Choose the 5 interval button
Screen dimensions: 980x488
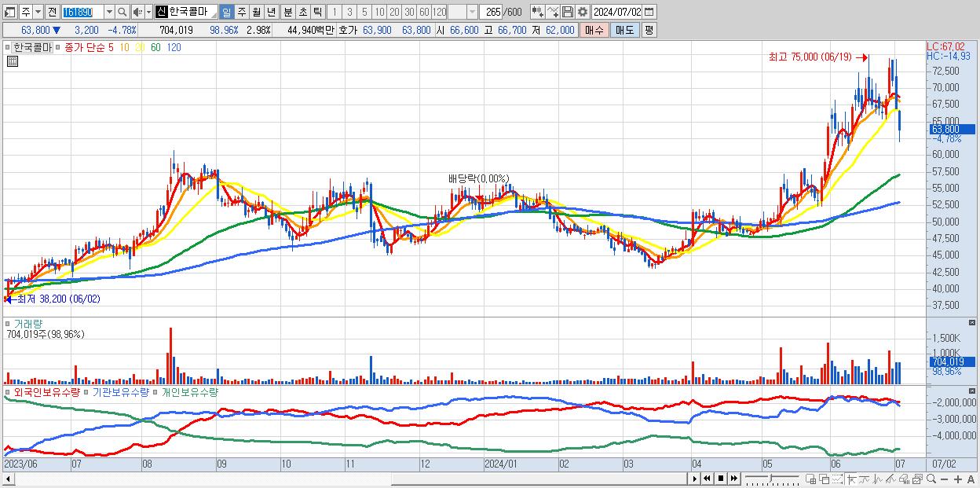point(364,12)
